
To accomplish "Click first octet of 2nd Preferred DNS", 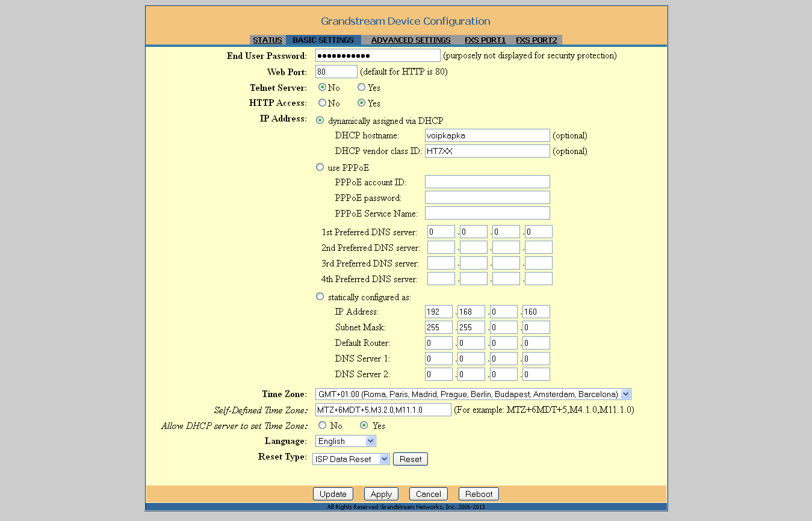I will (441, 247).
